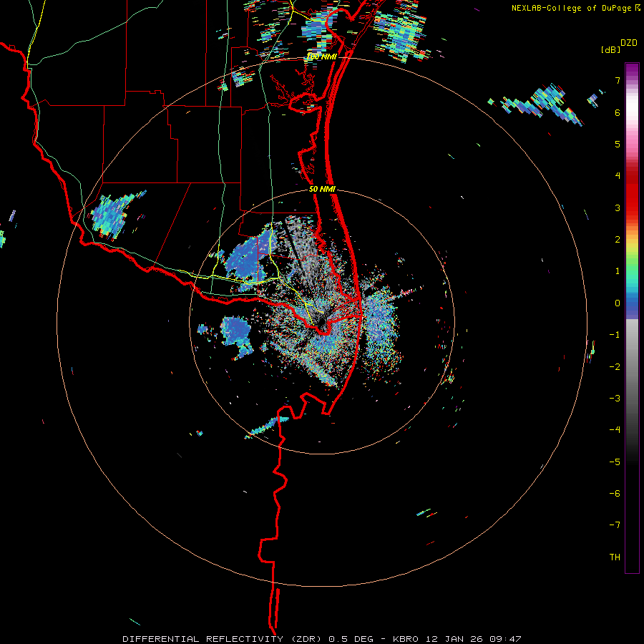This screenshot has height=644, width=644.
Task: Click the 1 value on color scale
Action: [618, 271]
